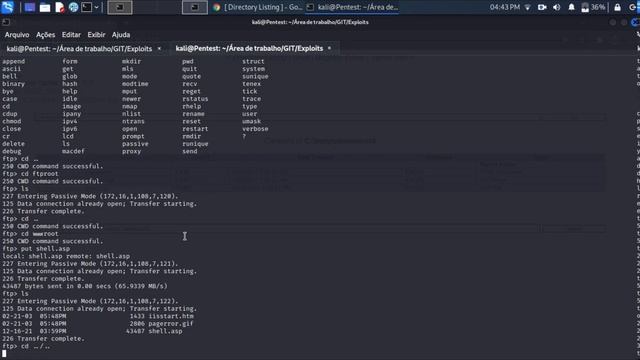Switch to the first kali@Pentest terminal tab
The width and height of the screenshot is (640, 360).
(79, 49)
